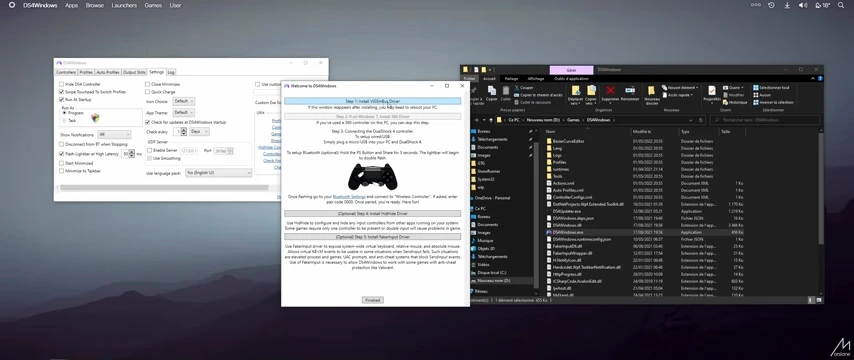Enable Start Minimized checkbox
Screen dimensions: 854x360
[62, 163]
